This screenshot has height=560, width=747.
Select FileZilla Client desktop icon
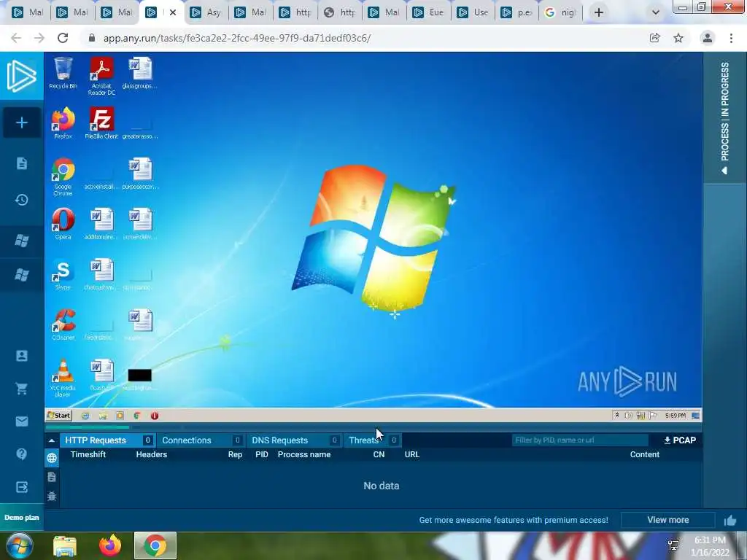pos(101,122)
